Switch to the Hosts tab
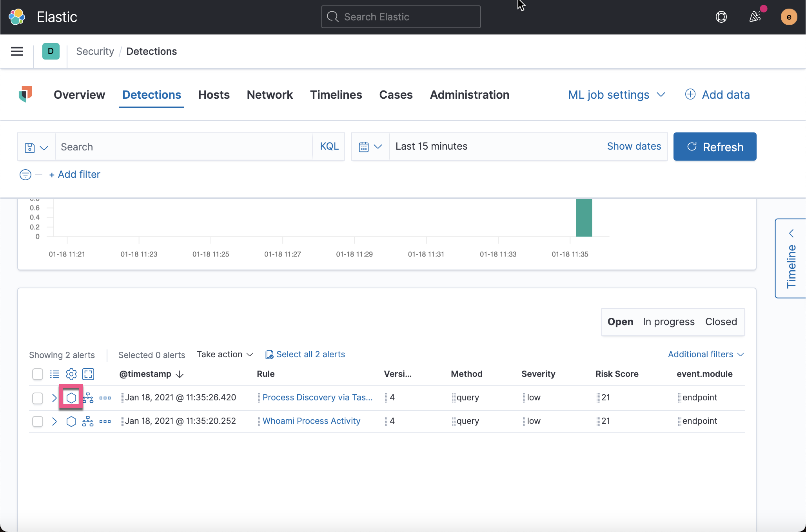 click(x=214, y=95)
